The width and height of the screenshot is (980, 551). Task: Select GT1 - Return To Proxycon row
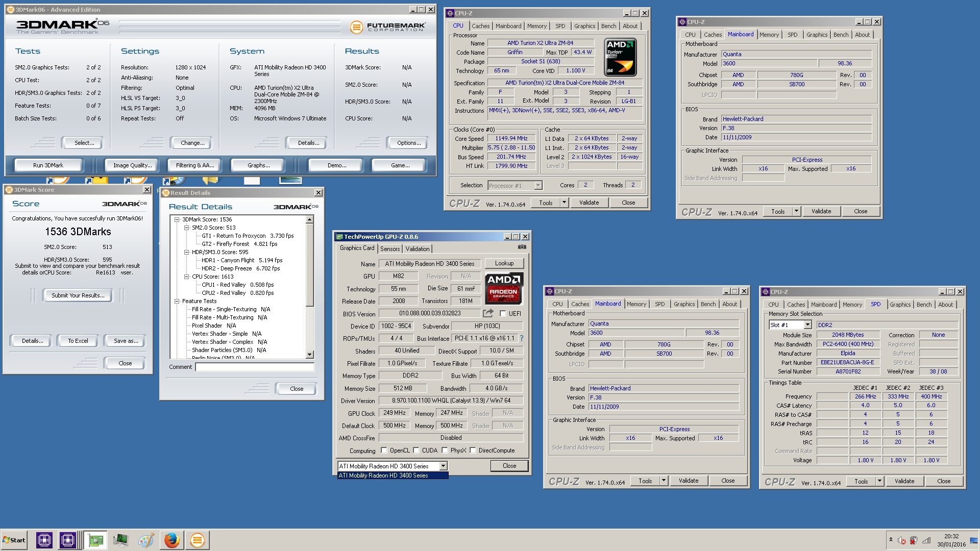point(247,236)
